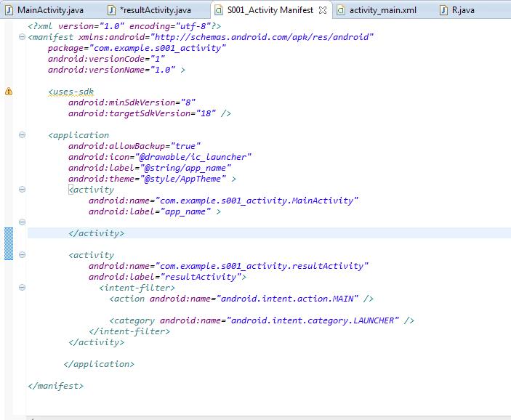511x420 pixels.
Task: Select the S001_Activity Manifest tab
Action: 270,10
